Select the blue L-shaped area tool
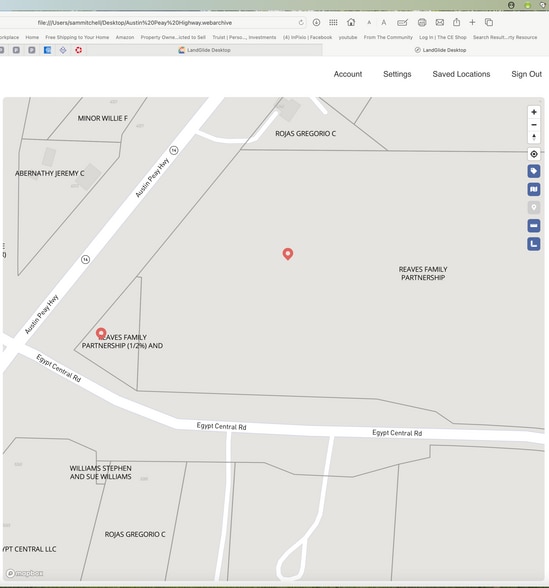 pyautogui.click(x=534, y=244)
